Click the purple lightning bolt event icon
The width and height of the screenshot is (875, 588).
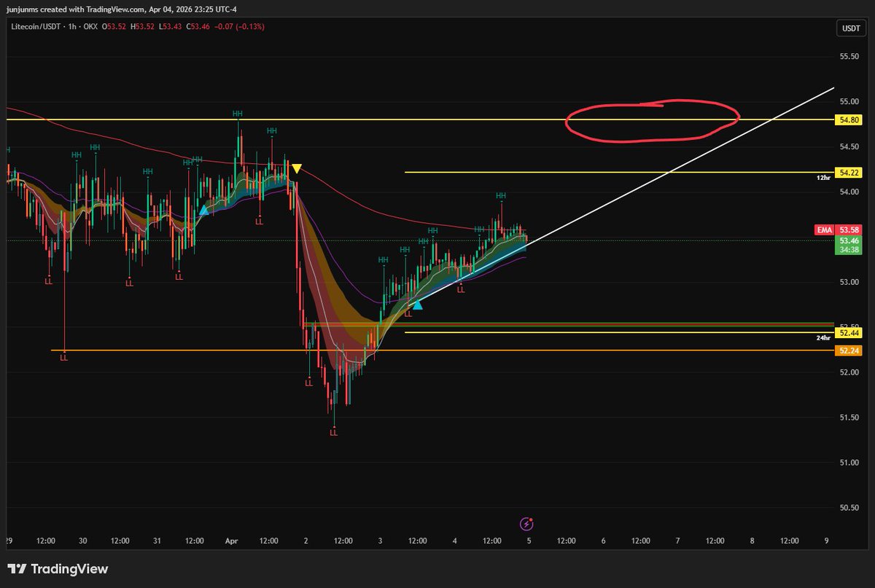[x=526, y=524]
